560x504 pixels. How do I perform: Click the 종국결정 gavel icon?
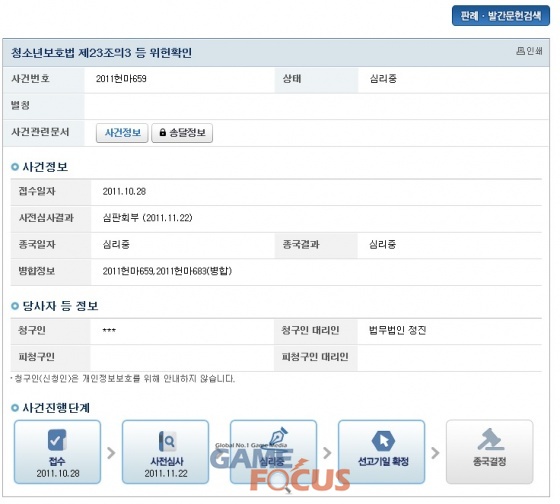(490, 440)
